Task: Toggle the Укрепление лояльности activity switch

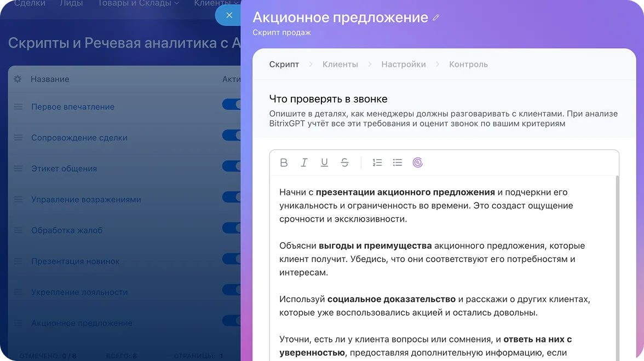Action: (x=232, y=290)
